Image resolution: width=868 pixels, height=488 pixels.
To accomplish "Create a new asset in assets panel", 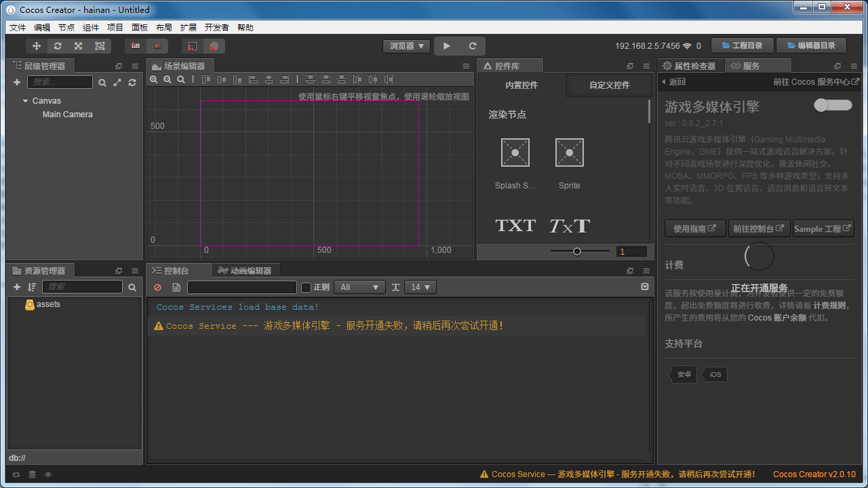I will click(x=17, y=287).
